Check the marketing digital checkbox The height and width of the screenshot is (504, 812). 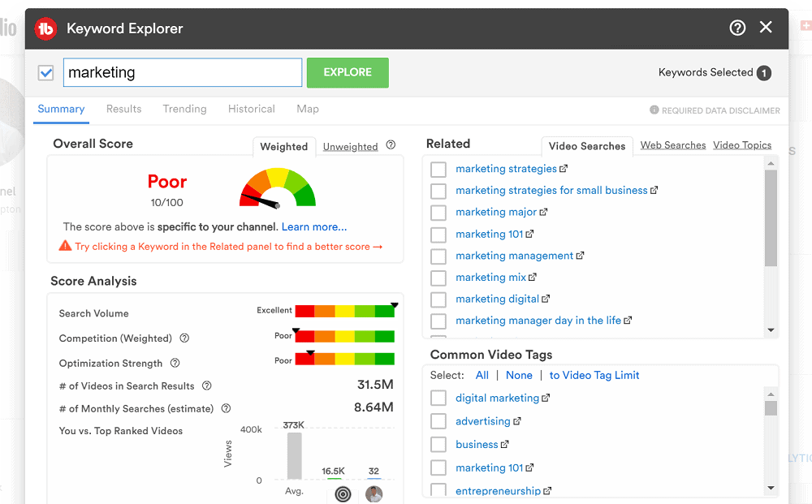pos(438,299)
